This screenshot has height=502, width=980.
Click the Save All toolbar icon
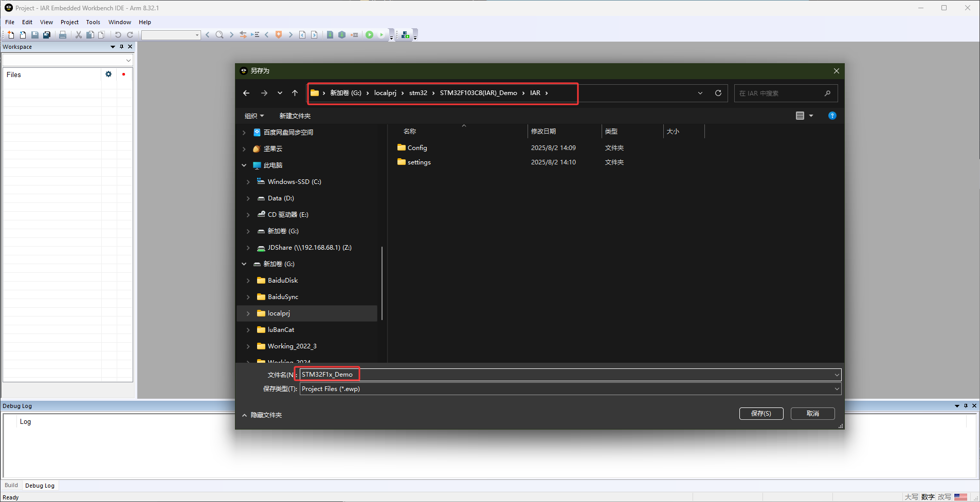[x=47, y=35]
